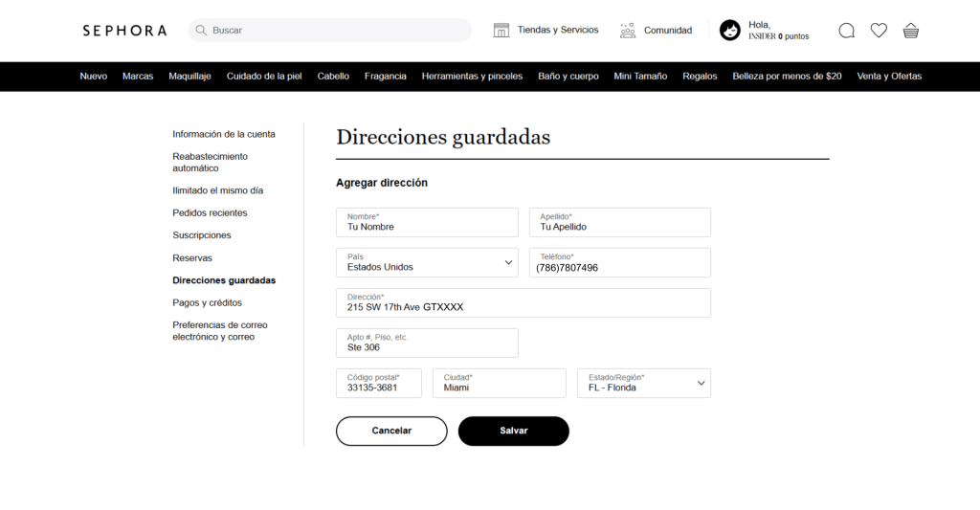Viewport: 980px width, 510px height.
Task: Click the Apto #, Piso input field
Action: click(427, 344)
